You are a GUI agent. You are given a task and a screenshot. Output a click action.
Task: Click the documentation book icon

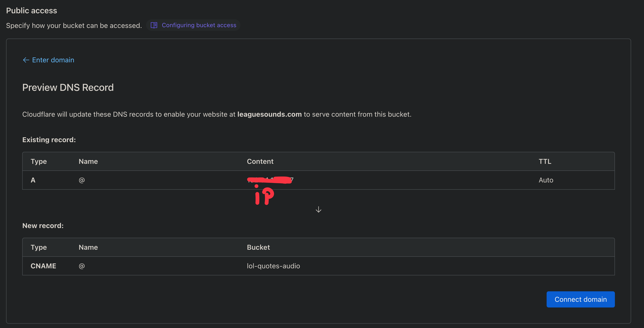(154, 25)
